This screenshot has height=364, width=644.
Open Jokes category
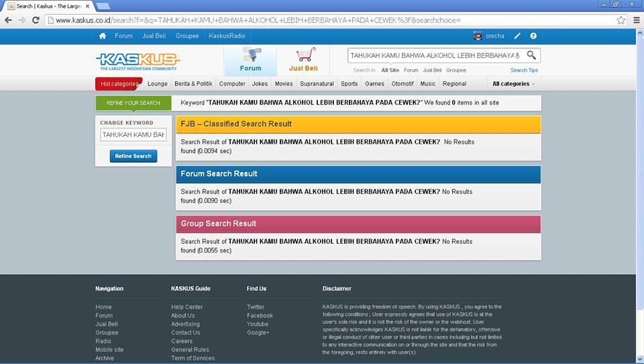pyautogui.click(x=260, y=83)
